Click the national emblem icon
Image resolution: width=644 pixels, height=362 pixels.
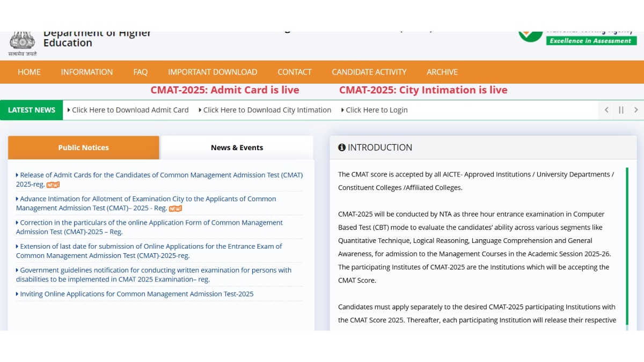[21, 40]
